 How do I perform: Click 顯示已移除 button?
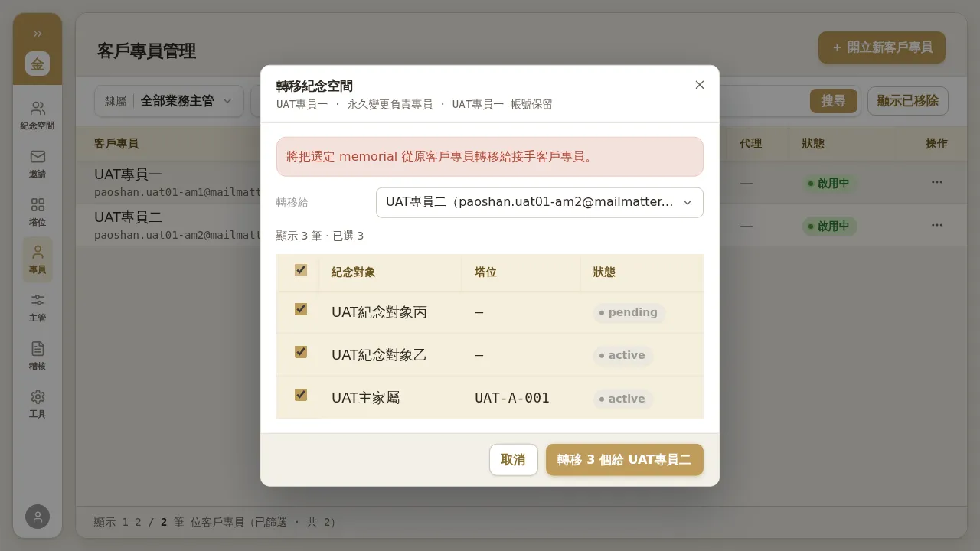[x=908, y=101]
